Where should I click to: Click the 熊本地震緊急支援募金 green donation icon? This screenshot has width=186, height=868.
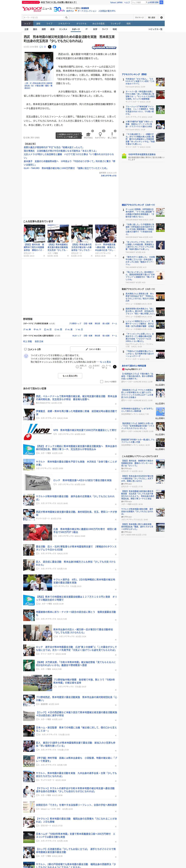pyautogui.click(x=124, y=156)
